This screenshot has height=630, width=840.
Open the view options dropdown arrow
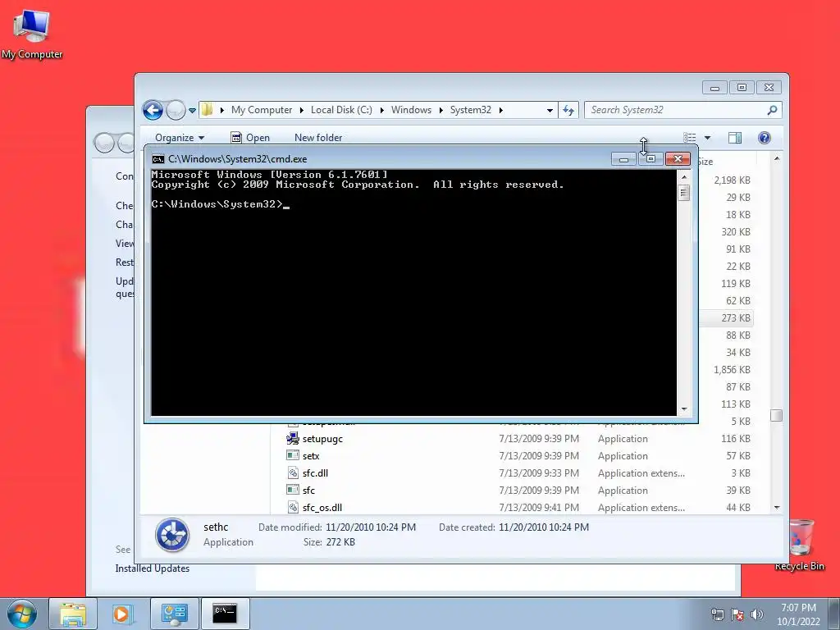(x=707, y=138)
